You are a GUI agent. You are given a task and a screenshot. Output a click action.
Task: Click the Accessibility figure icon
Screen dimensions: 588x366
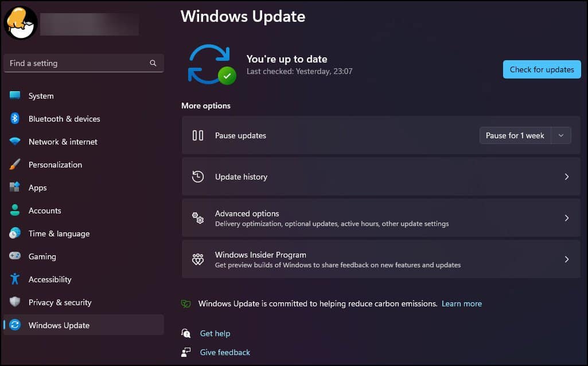[x=15, y=279]
